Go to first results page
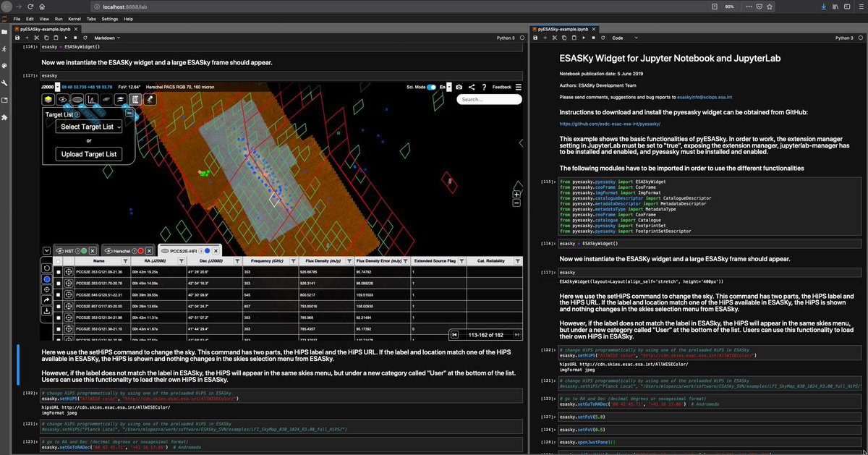The height and width of the screenshot is (455, 868). click(x=455, y=333)
